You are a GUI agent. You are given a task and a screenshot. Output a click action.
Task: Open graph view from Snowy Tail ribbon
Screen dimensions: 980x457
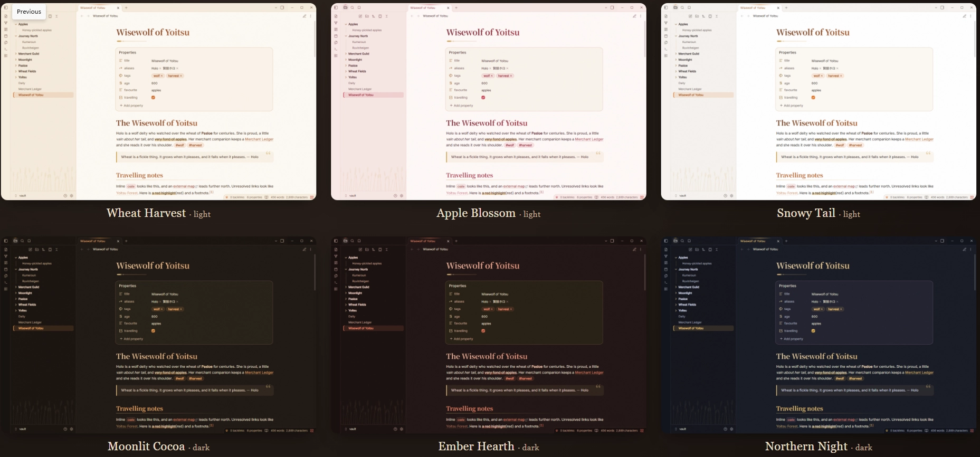pos(666,23)
